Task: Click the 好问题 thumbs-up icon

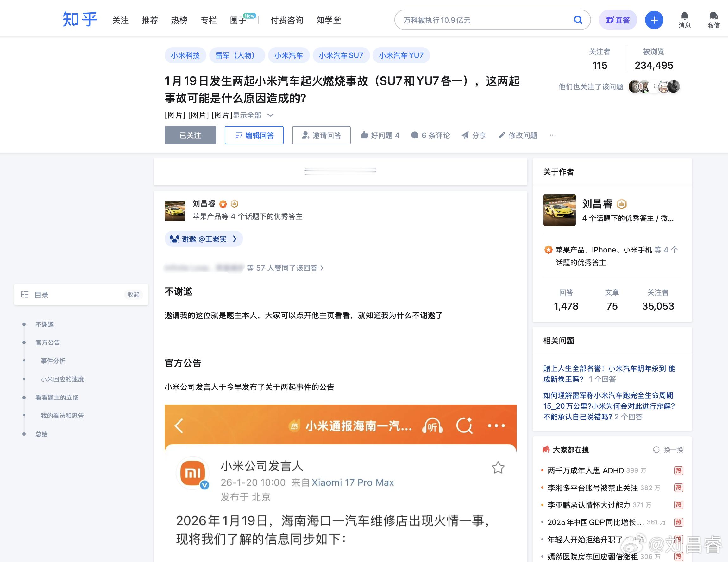Action: pyautogui.click(x=365, y=135)
